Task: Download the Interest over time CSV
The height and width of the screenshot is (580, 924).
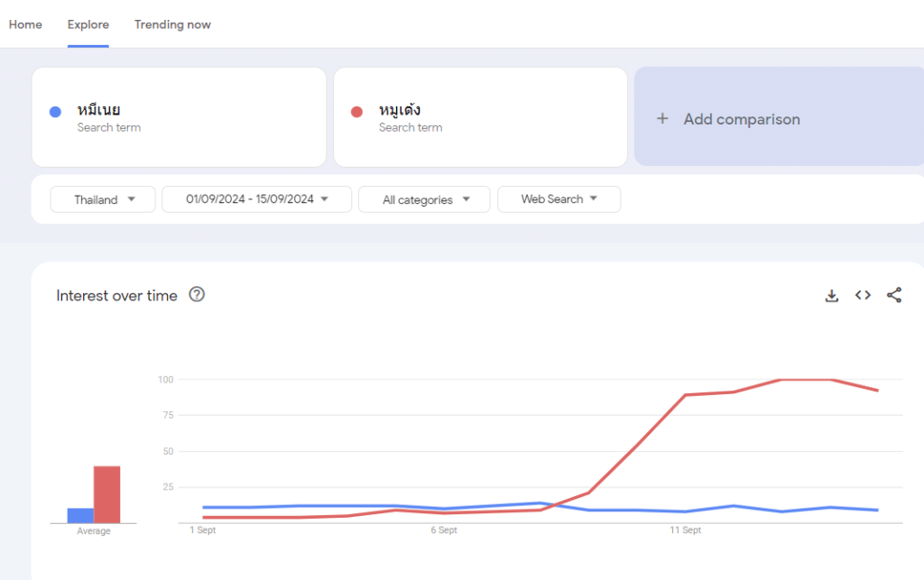Action: click(x=832, y=296)
